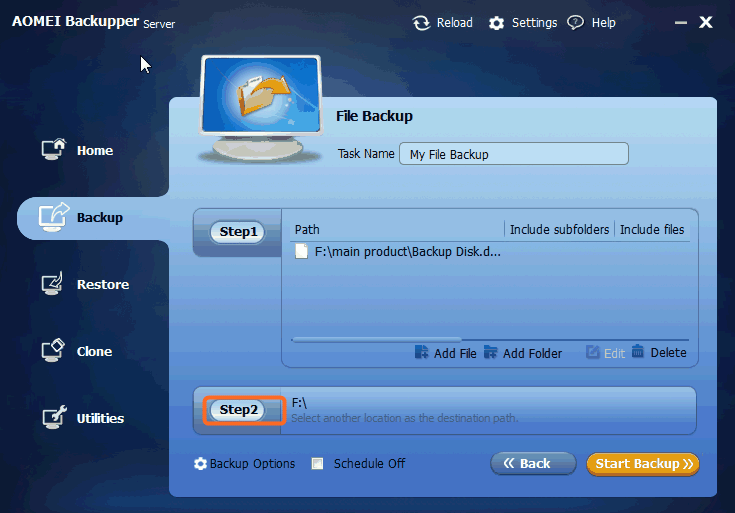
Task: Click the Start Backup button
Action: pyautogui.click(x=643, y=464)
